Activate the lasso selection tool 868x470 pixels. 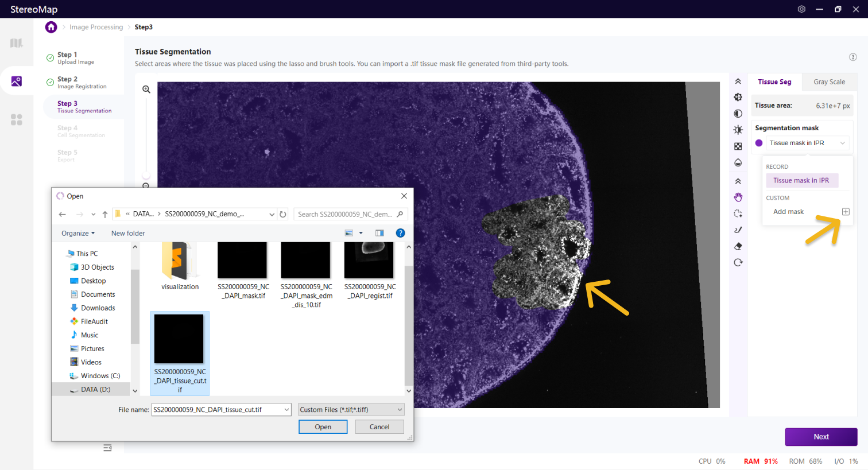click(738, 213)
